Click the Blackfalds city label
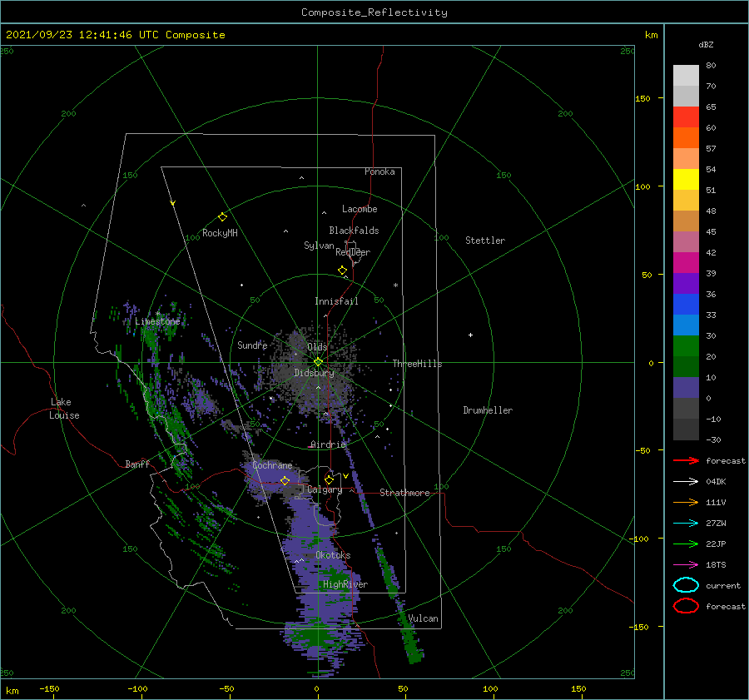The width and height of the screenshot is (749, 700). tap(354, 231)
